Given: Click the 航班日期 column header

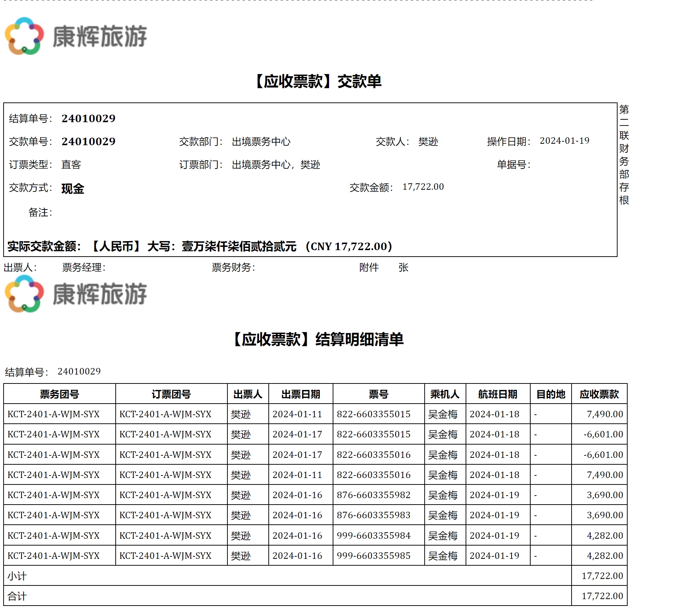Looking at the screenshot, I should tap(498, 394).
